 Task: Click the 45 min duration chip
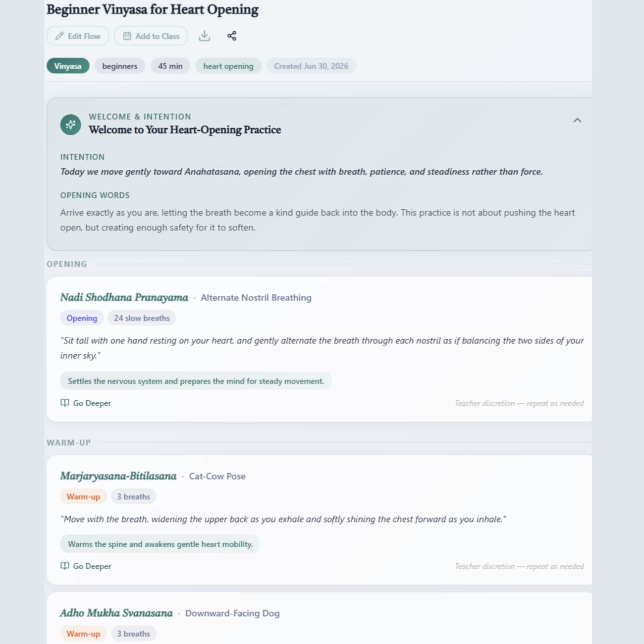click(x=170, y=66)
